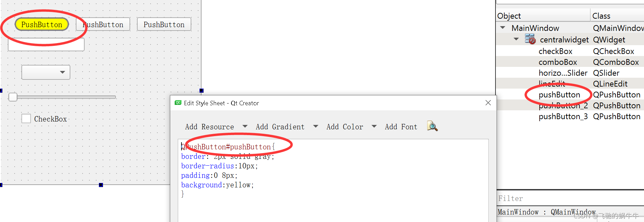Select the QLineEdit row in object tree

[570, 84]
